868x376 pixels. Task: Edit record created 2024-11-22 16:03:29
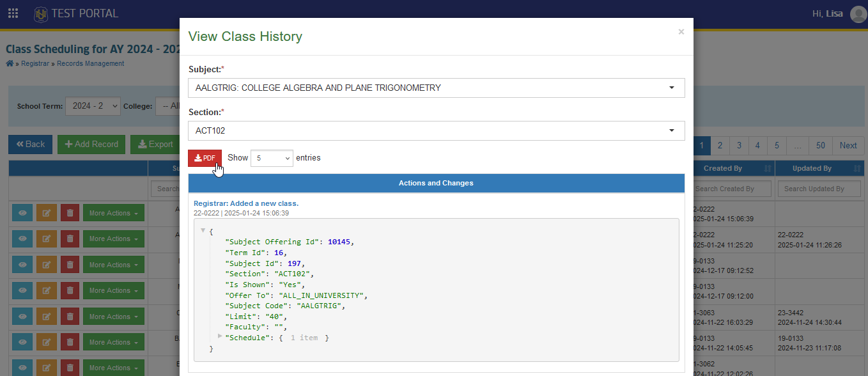[46, 317]
